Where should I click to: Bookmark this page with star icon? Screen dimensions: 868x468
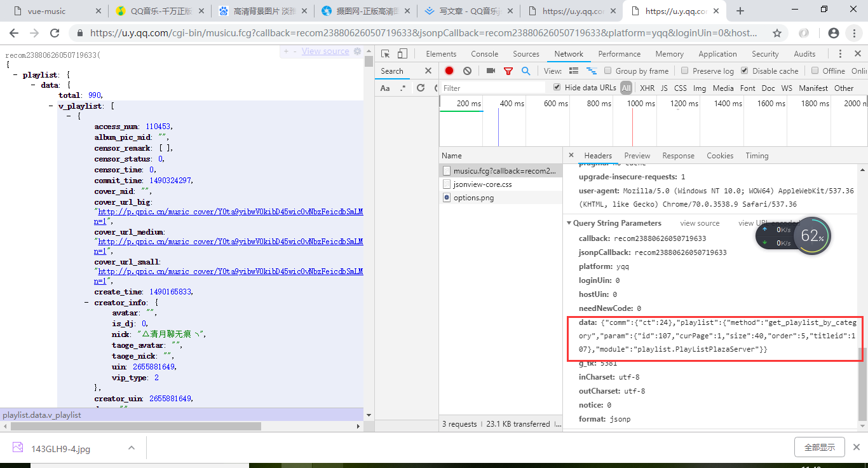777,33
